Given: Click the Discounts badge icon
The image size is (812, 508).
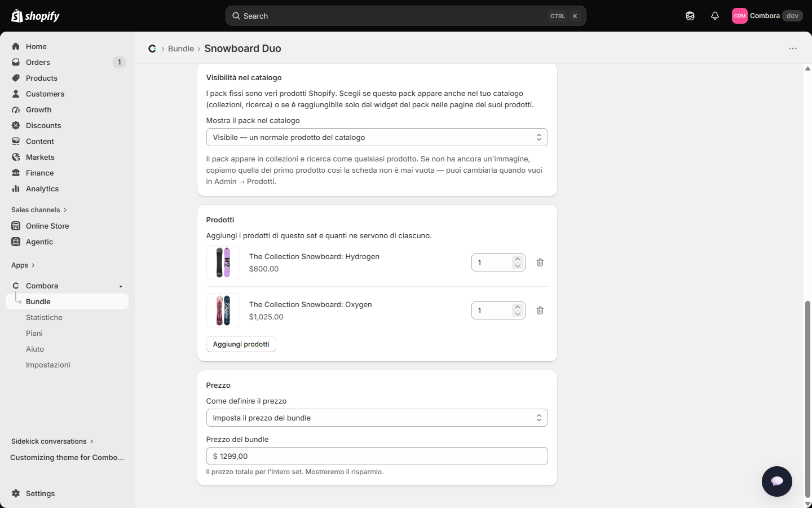Looking at the screenshot, I should tap(16, 125).
